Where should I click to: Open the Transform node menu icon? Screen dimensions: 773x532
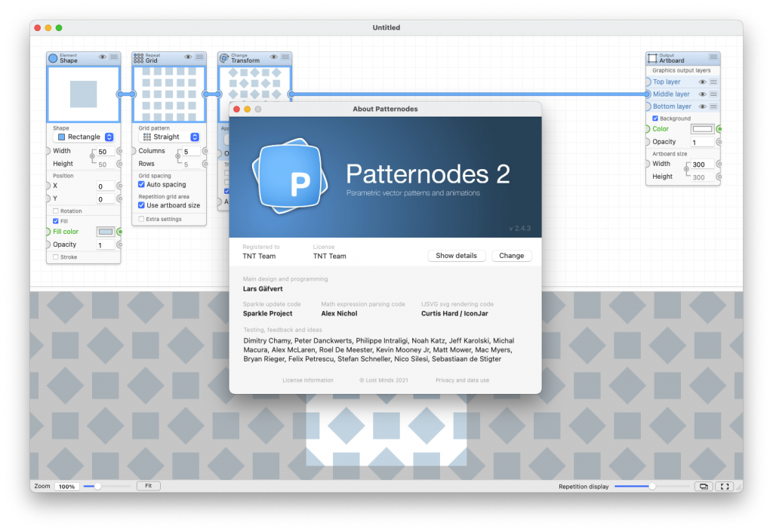[285, 57]
